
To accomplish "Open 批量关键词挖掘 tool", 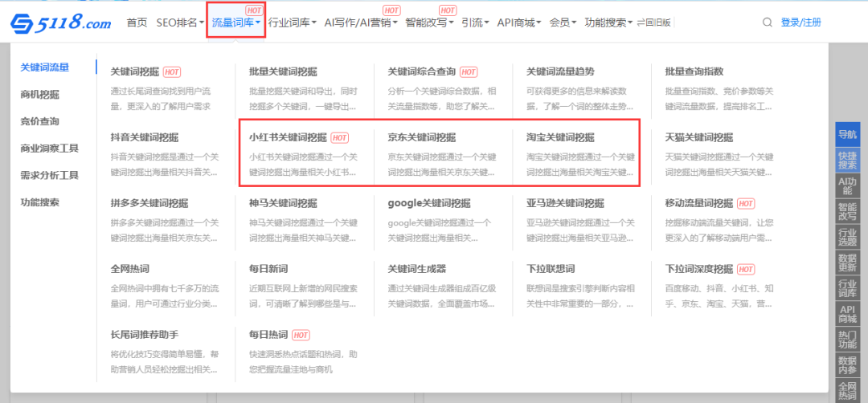I will 283,72.
